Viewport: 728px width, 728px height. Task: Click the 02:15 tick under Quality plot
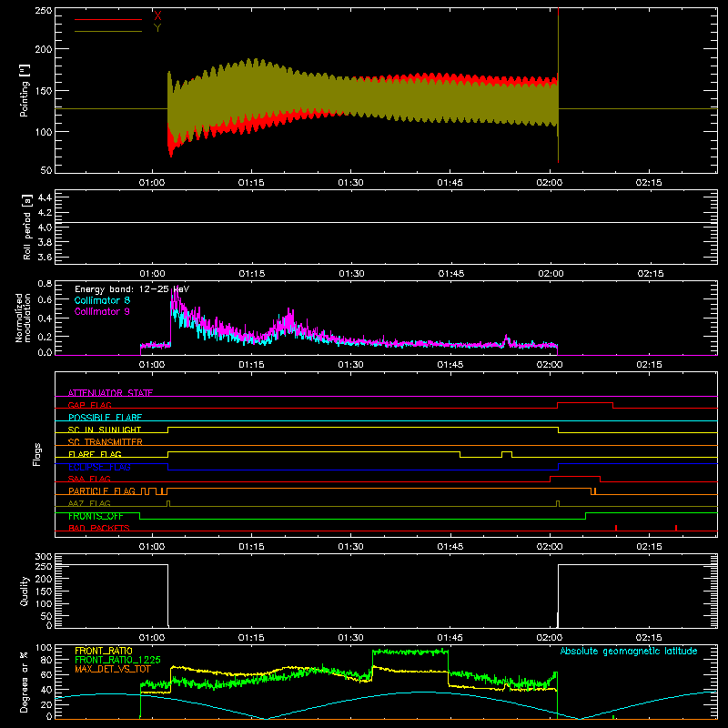[x=649, y=638]
